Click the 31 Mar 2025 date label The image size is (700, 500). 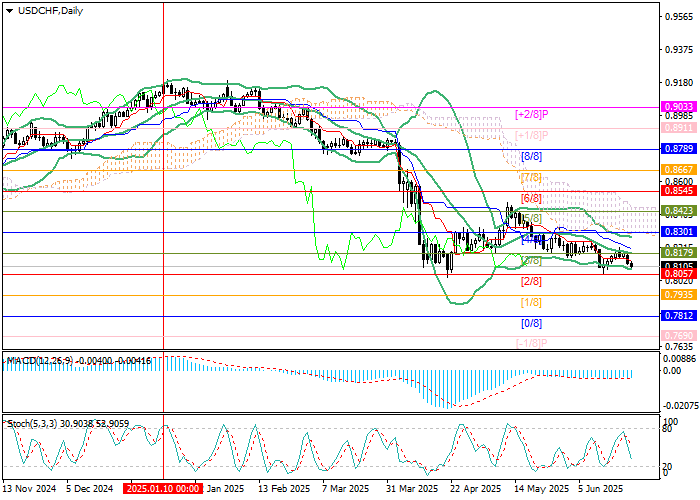412,489
